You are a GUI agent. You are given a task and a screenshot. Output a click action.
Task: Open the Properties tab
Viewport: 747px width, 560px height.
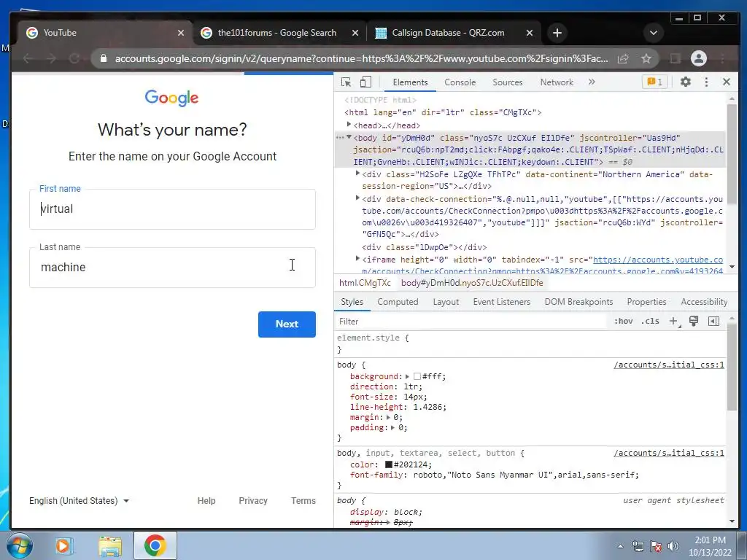click(646, 302)
